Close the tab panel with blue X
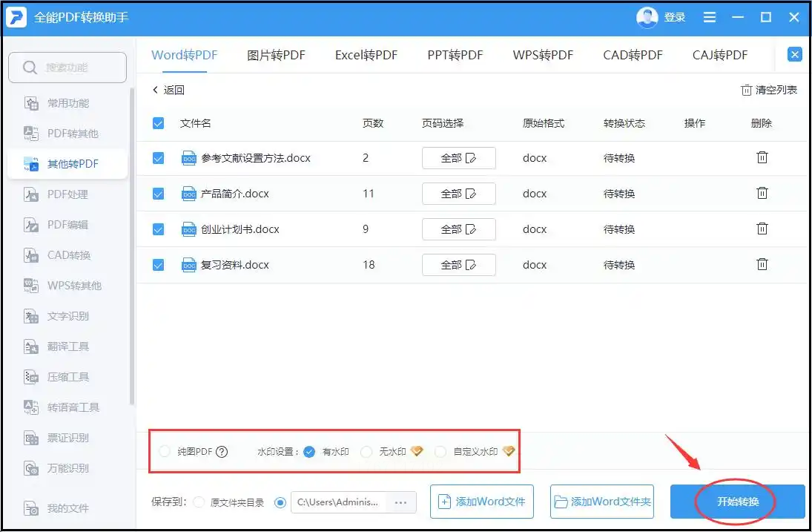Screen dimensions: 812x532 pyautogui.click(x=794, y=54)
